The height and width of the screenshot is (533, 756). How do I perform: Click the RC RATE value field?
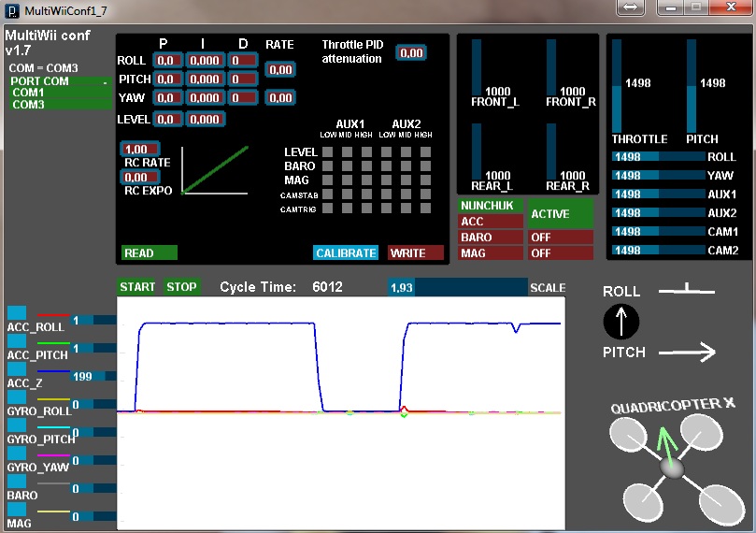[140, 149]
